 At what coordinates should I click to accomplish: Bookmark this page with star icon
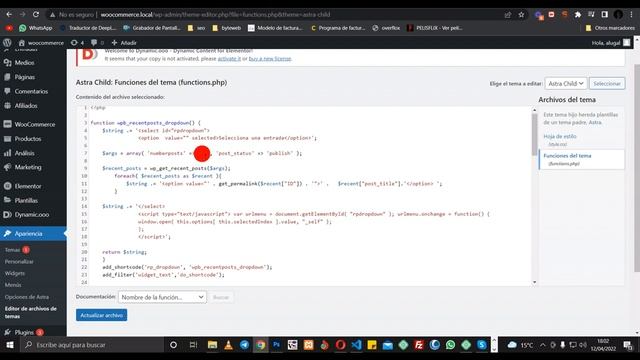click(521, 14)
